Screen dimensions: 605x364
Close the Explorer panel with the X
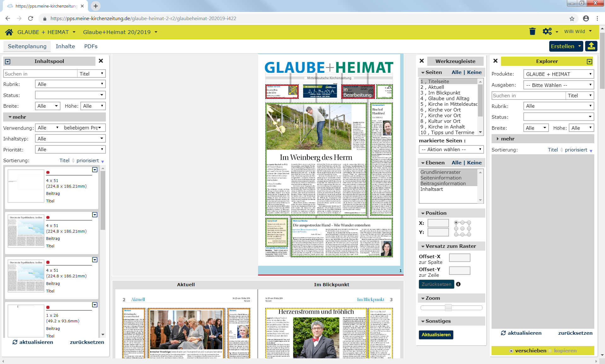(x=495, y=61)
